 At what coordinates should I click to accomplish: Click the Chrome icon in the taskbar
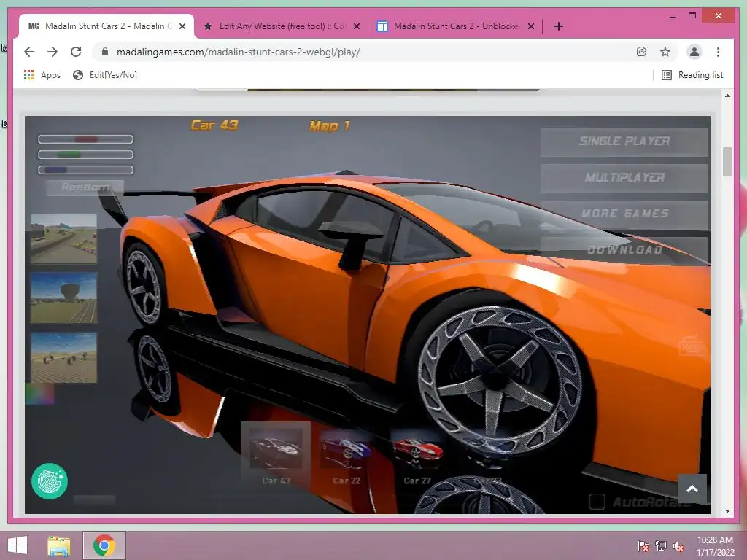coord(104,545)
